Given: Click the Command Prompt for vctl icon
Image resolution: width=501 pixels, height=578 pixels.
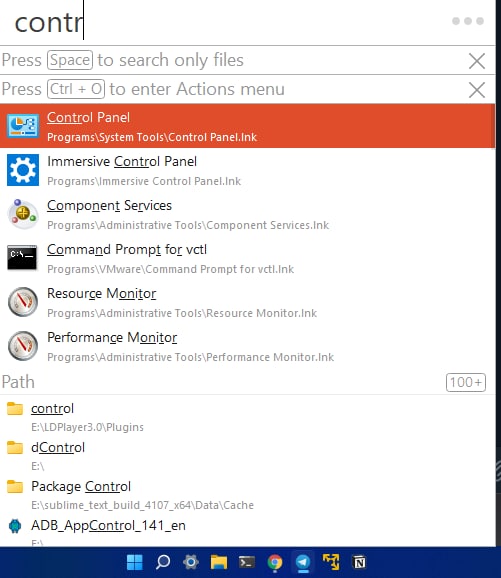Looking at the screenshot, I should click(x=22, y=257).
